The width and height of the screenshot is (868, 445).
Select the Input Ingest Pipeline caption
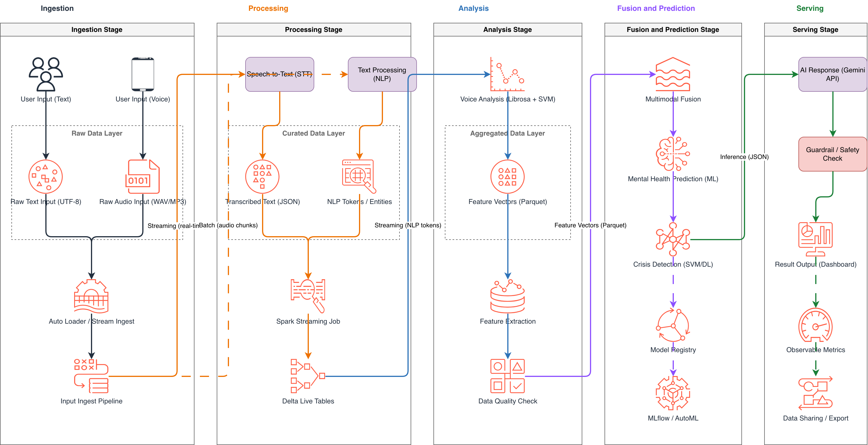click(91, 401)
